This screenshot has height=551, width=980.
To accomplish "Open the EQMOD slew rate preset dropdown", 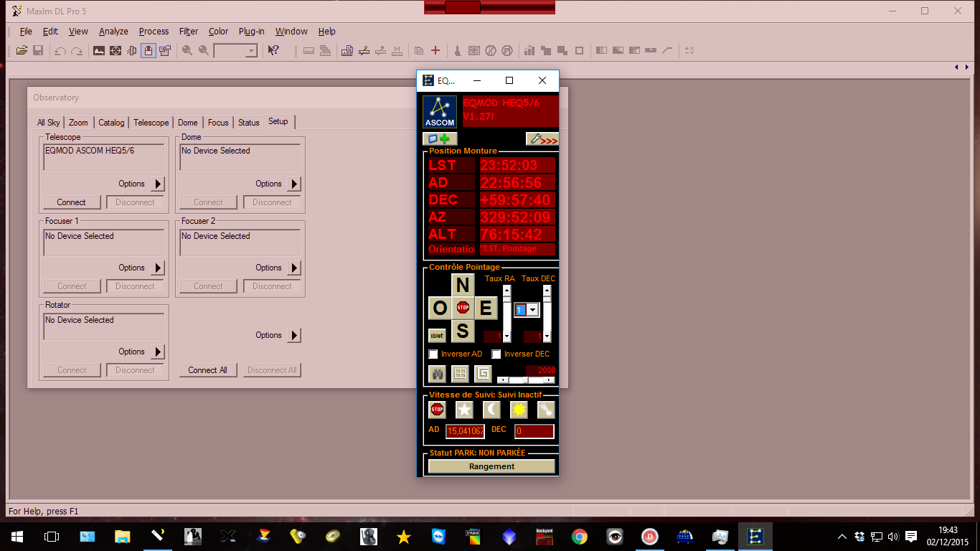I will (x=527, y=309).
